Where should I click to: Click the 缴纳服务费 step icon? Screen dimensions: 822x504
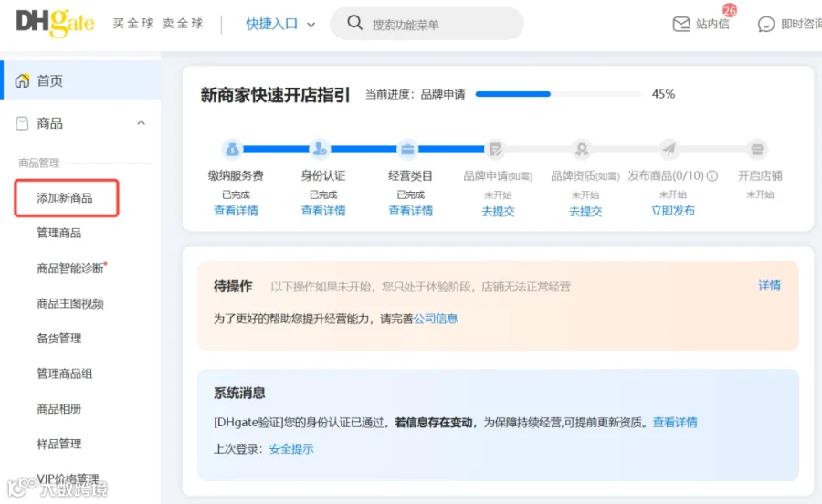point(232,150)
